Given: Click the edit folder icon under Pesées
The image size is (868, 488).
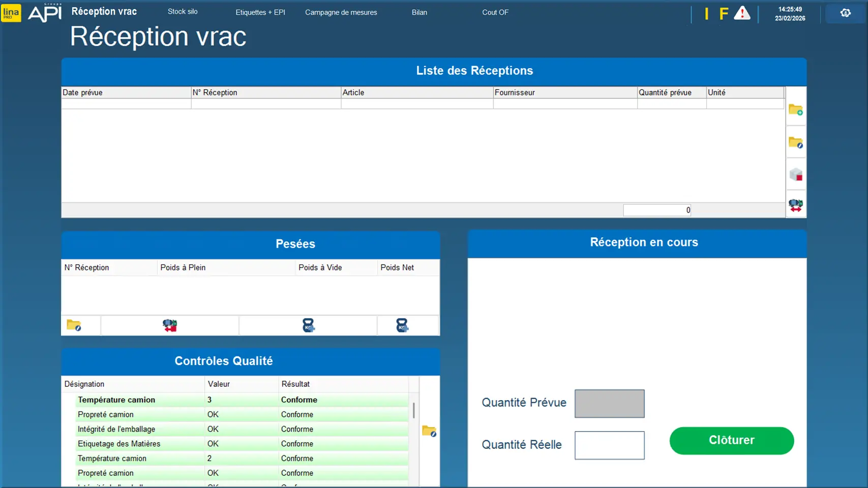Looking at the screenshot, I should point(74,325).
